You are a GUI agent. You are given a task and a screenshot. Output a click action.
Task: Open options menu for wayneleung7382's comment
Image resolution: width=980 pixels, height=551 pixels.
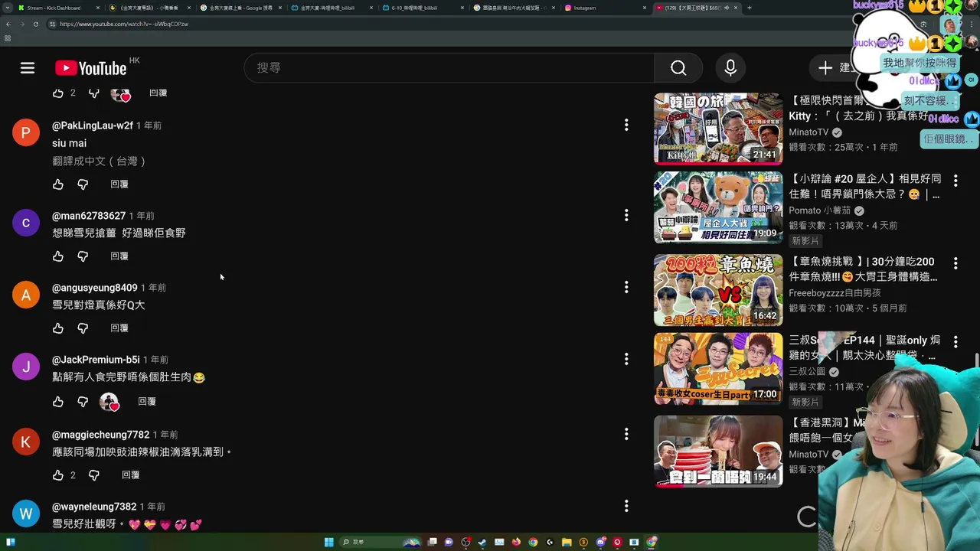(626, 506)
